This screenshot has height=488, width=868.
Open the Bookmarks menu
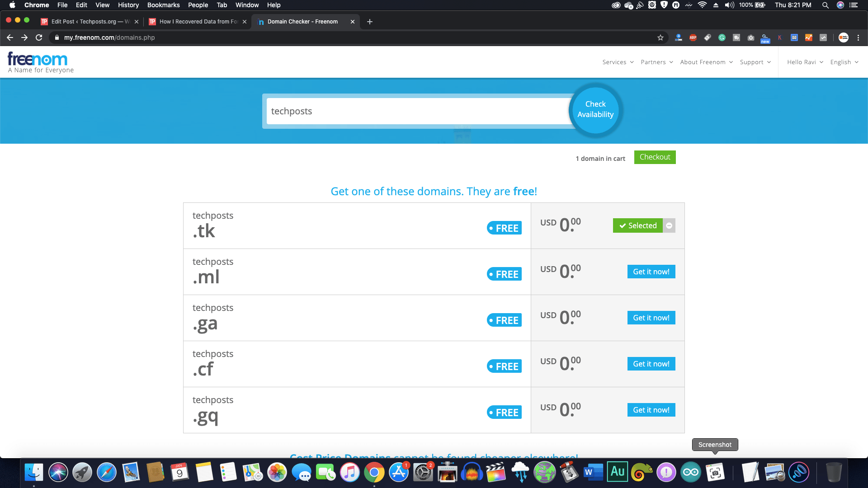tap(163, 5)
